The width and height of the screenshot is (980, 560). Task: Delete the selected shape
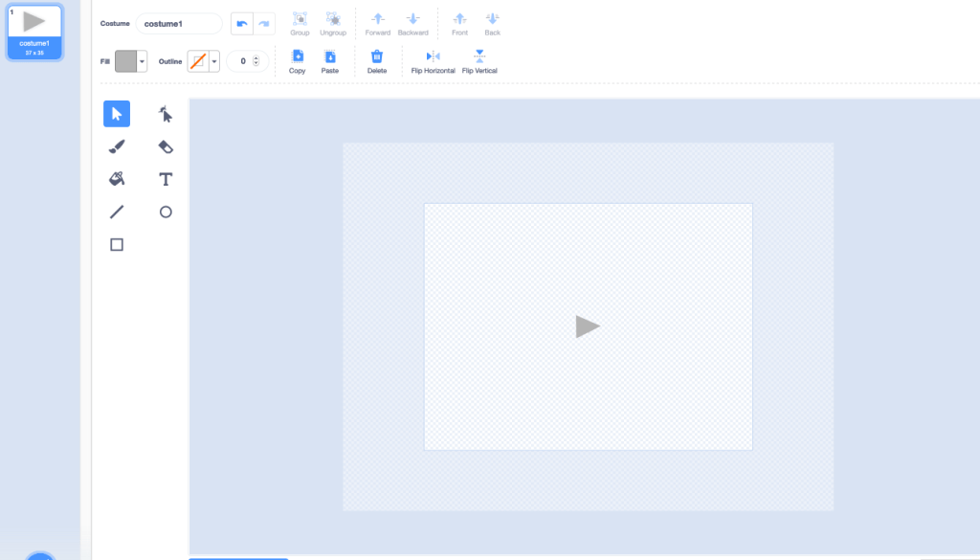click(377, 60)
